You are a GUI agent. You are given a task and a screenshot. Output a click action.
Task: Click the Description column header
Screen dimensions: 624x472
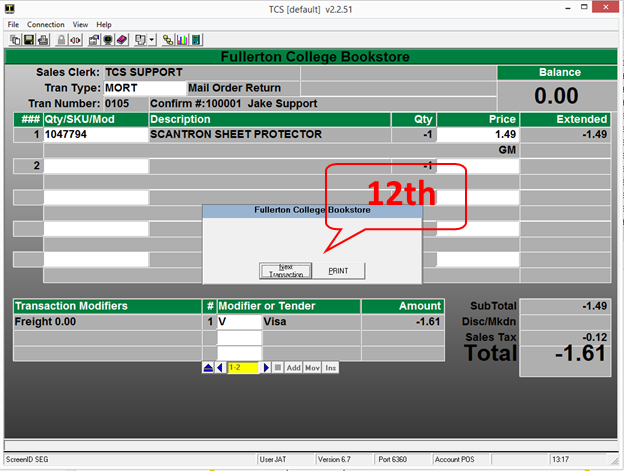pos(270,119)
